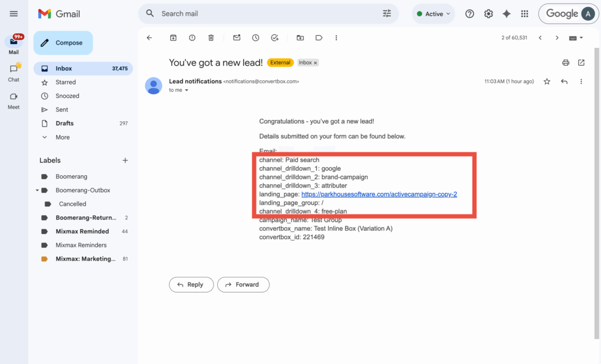Print this email using the printer icon
Image resolution: width=601 pixels, height=364 pixels.
point(565,63)
